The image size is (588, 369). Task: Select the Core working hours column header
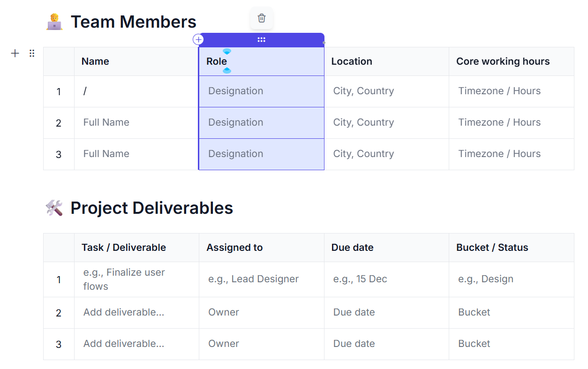503,61
